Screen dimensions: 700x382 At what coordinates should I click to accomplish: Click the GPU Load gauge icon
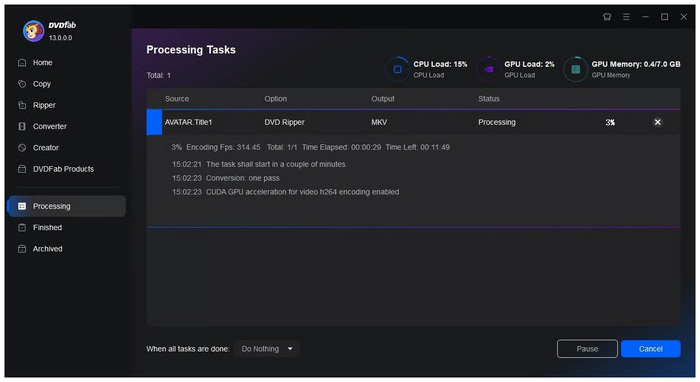(488, 69)
